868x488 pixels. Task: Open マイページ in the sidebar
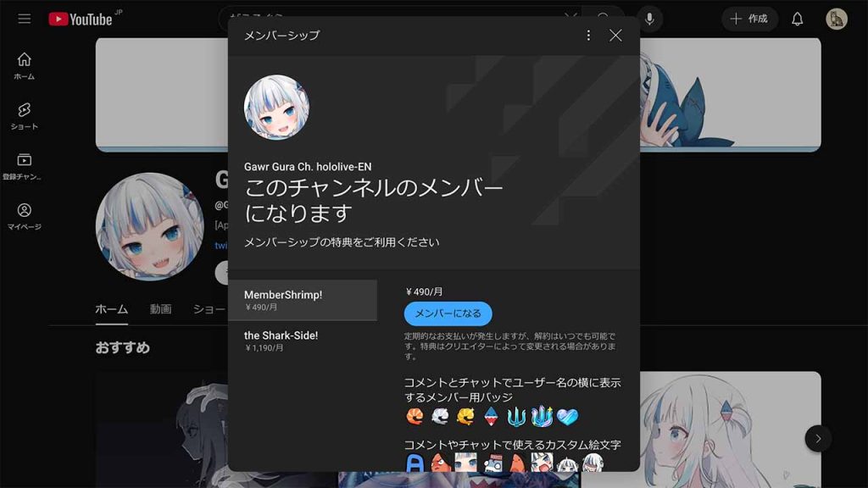pyautogui.click(x=25, y=216)
